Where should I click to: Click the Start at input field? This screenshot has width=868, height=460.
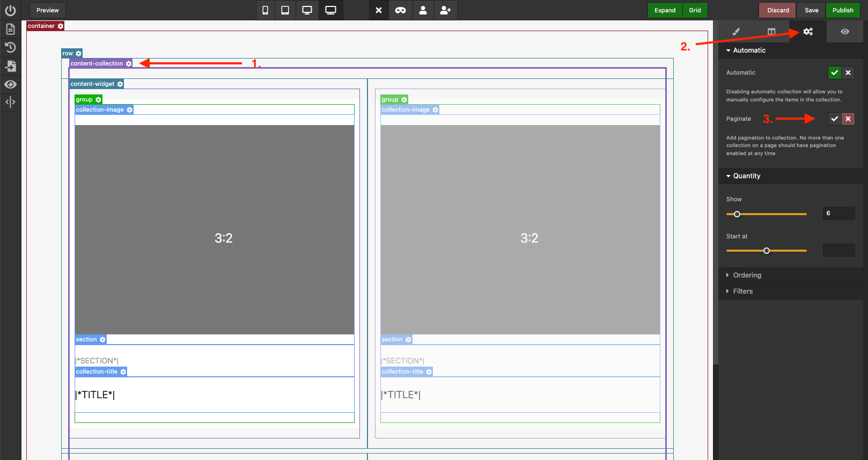coord(838,250)
